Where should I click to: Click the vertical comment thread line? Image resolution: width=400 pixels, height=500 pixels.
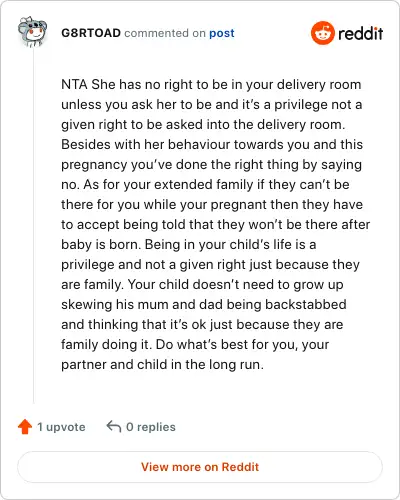point(33,225)
